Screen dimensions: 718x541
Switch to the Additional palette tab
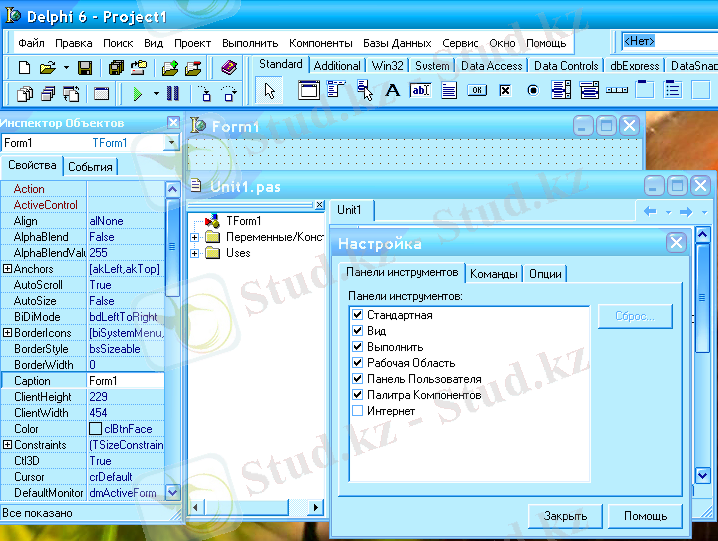(x=337, y=66)
